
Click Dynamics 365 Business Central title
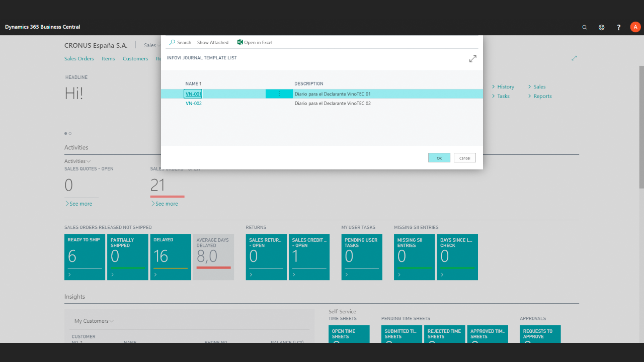42,27
